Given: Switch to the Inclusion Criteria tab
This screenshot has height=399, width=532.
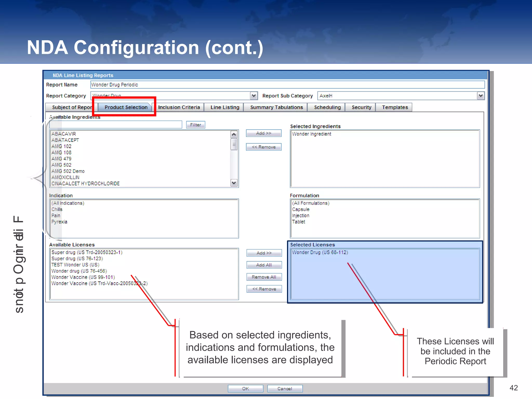Looking at the screenshot, I should (179, 107).
